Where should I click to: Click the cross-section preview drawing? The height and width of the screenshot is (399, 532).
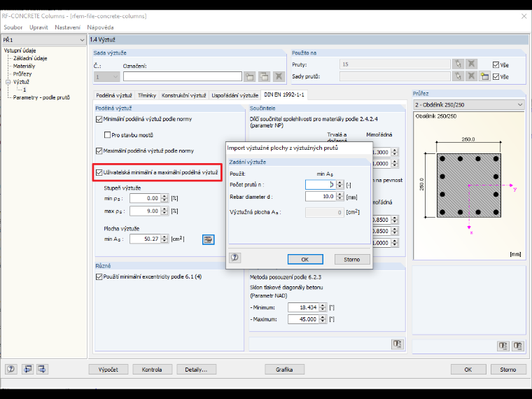tap(469, 185)
